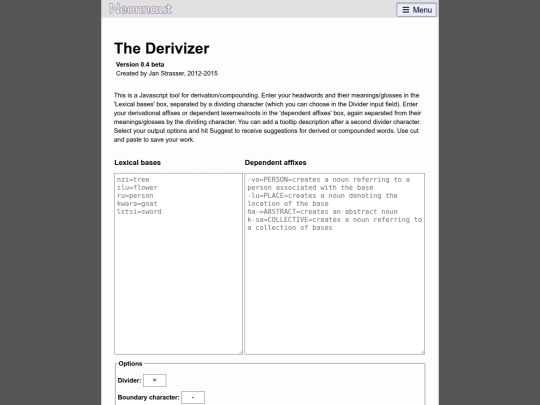540x405 pixels.
Task: Click 'kwara=goat' line in Lexical bases
Action: pyautogui.click(x=137, y=204)
